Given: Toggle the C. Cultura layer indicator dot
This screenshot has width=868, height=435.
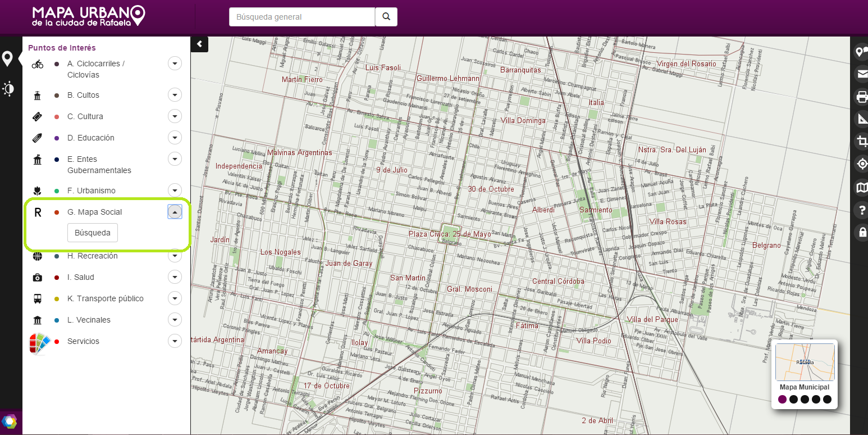Looking at the screenshot, I should click(56, 116).
